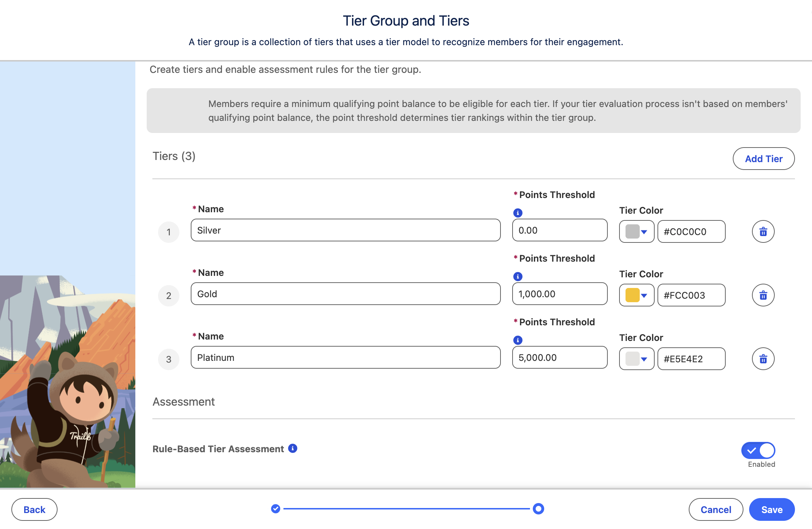Open Points Threshold info icon for Platinum

point(518,340)
